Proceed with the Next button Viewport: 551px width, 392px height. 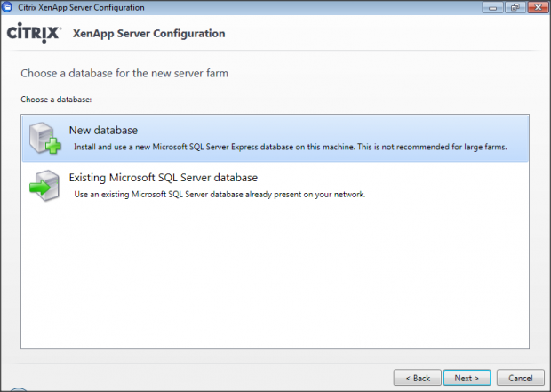(x=467, y=378)
